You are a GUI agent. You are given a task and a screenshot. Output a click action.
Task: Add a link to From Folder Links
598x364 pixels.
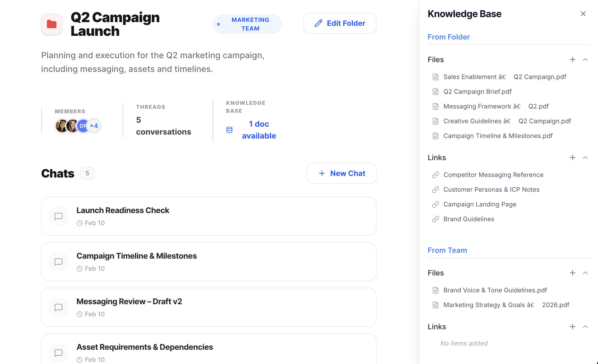tap(572, 158)
